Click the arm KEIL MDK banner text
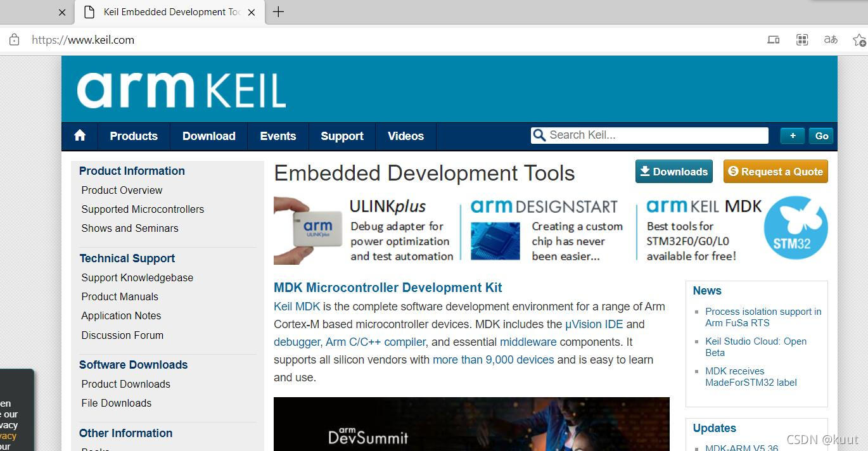This screenshot has width=868, height=451. coord(704,206)
